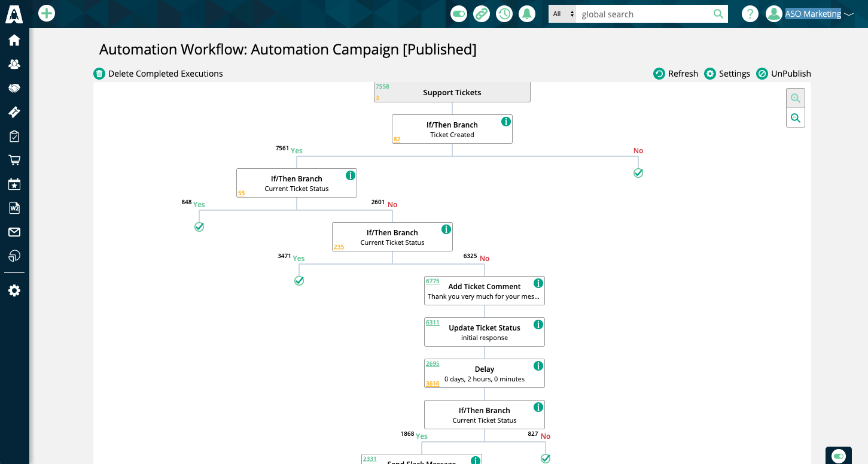This screenshot has height=464, width=868.
Task: Click the 6775 count link
Action: point(433,281)
